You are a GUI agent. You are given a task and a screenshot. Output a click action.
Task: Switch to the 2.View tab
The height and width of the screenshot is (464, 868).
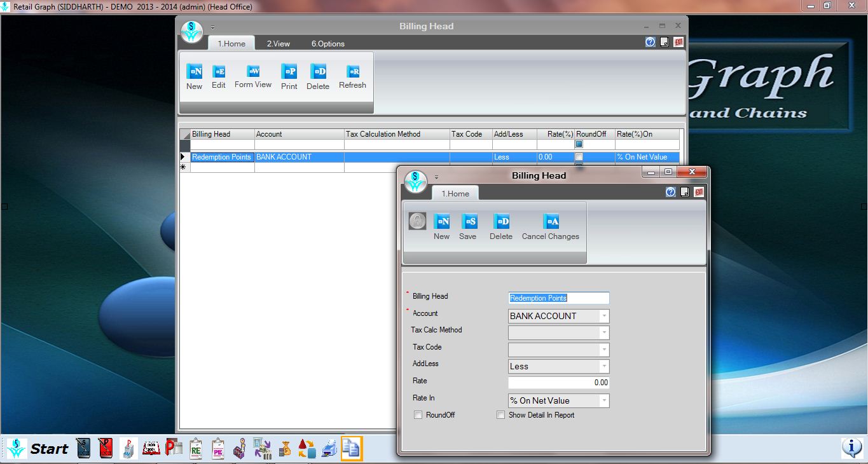pos(278,43)
